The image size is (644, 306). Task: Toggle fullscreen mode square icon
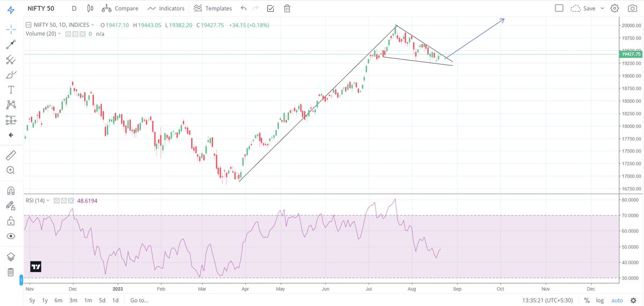[x=559, y=8]
